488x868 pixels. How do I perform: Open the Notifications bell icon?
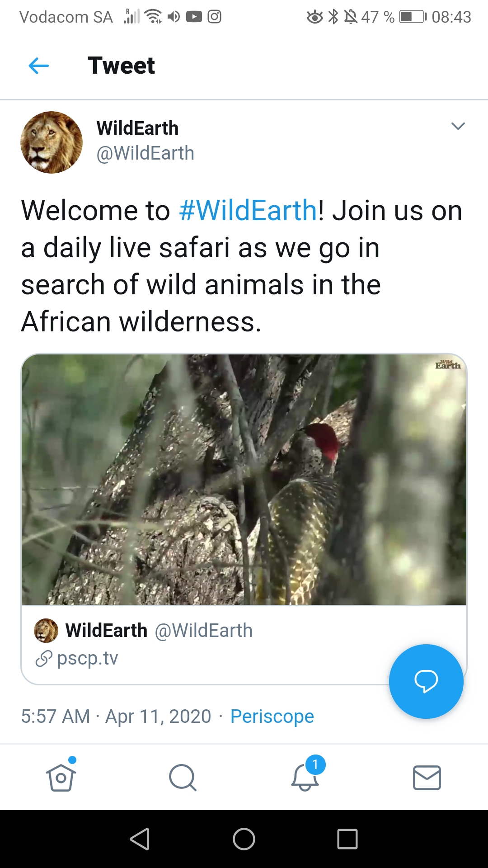(305, 777)
